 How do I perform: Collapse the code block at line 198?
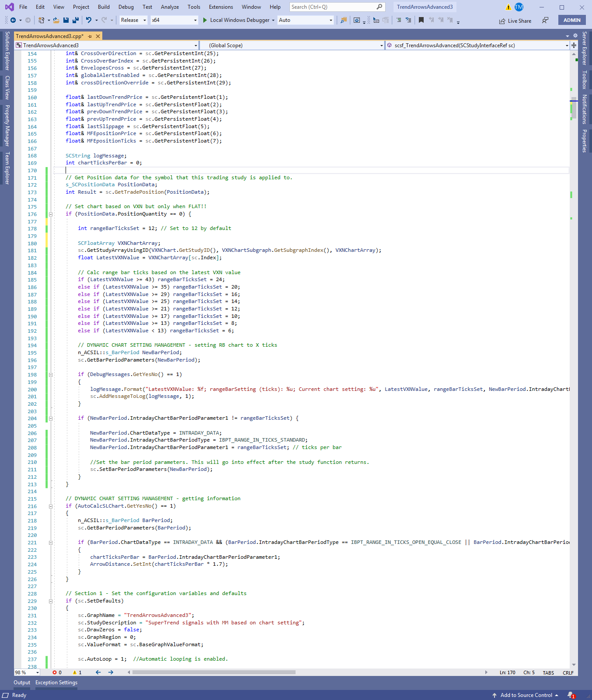[51, 375]
